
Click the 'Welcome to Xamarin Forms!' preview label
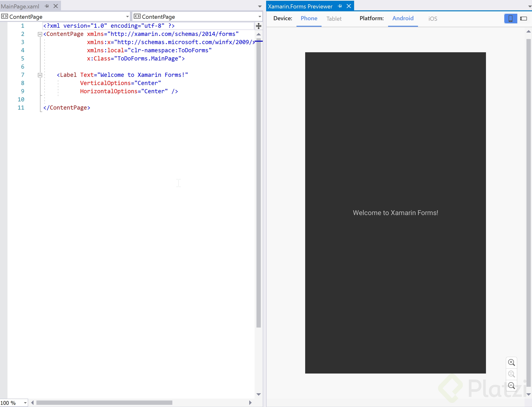tap(396, 213)
